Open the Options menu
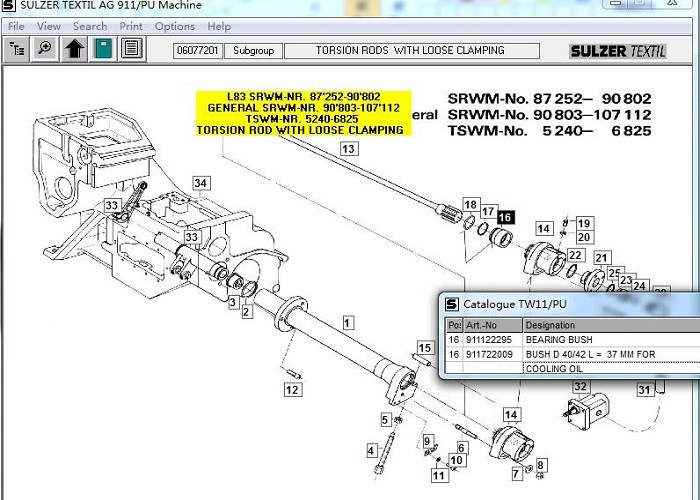The image size is (700, 500). (175, 26)
